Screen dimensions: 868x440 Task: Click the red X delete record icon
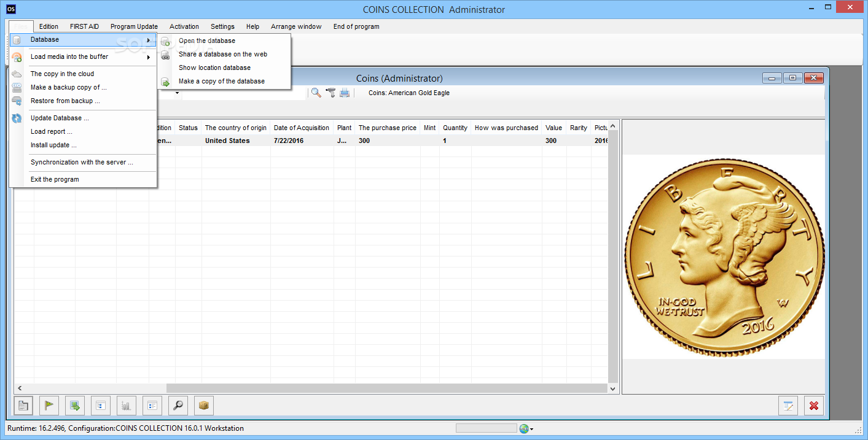pyautogui.click(x=814, y=406)
